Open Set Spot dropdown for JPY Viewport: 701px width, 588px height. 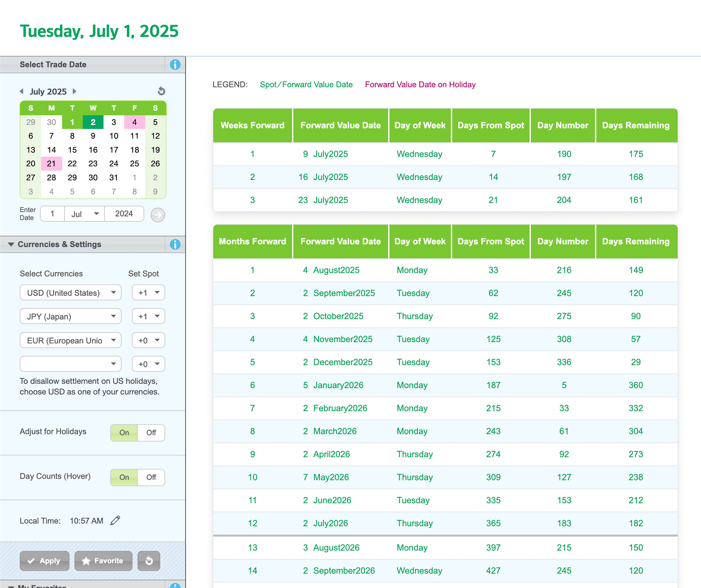(148, 317)
